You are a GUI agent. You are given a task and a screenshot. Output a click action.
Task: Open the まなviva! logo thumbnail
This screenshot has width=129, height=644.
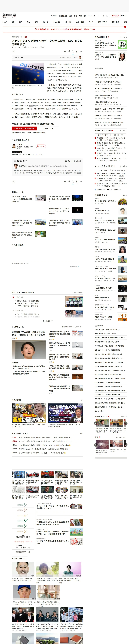(x=122, y=45)
